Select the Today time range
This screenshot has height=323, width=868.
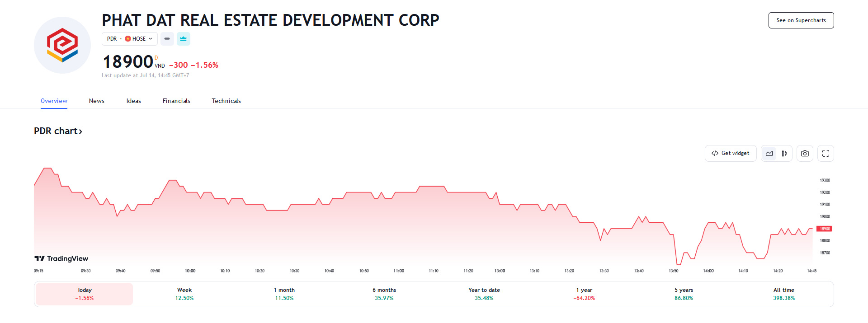[x=85, y=294]
